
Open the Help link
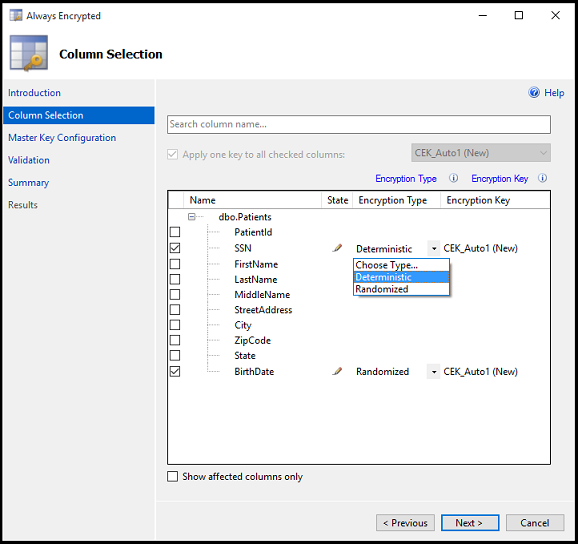(x=554, y=93)
